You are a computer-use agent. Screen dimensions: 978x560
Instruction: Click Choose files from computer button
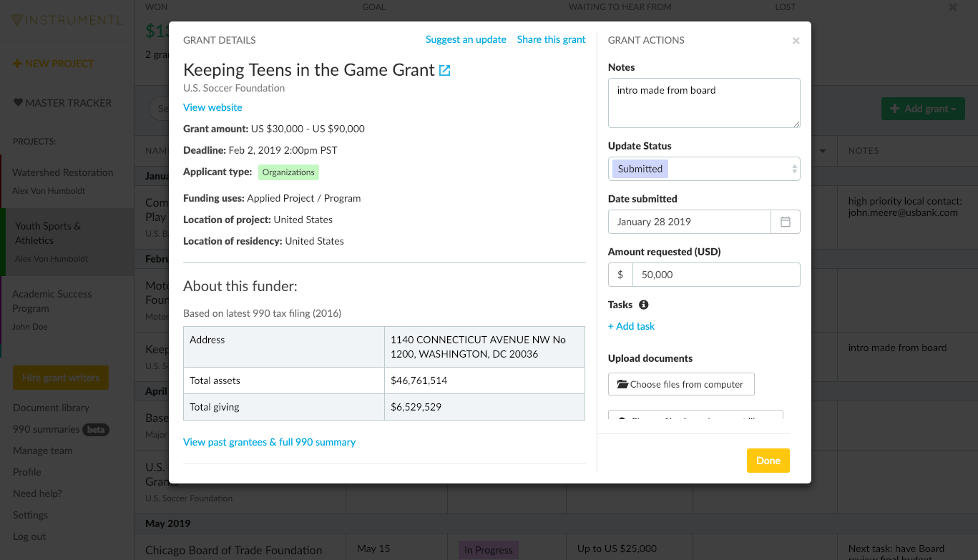point(681,384)
